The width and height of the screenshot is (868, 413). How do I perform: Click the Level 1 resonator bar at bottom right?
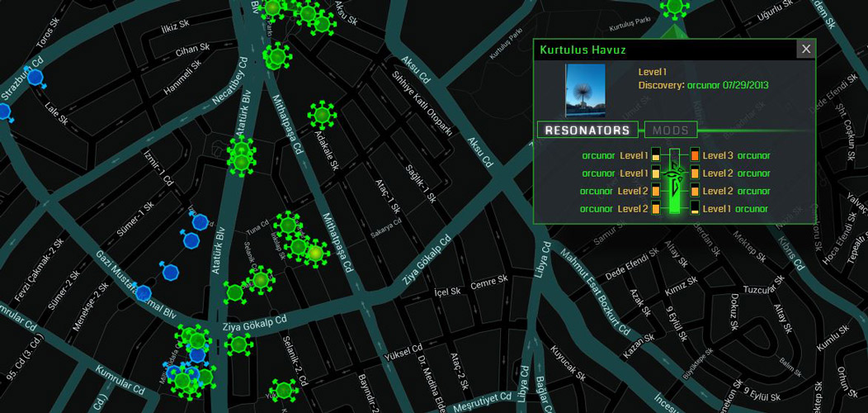(x=695, y=209)
